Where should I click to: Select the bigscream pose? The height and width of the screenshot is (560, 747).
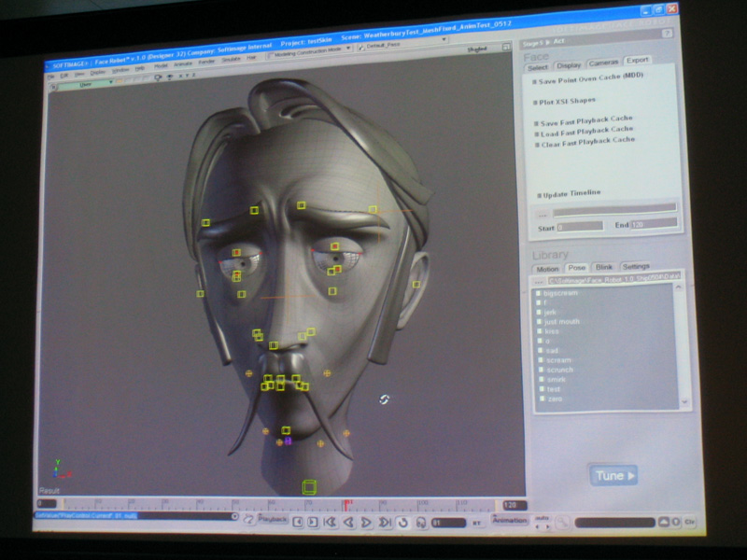(557, 293)
